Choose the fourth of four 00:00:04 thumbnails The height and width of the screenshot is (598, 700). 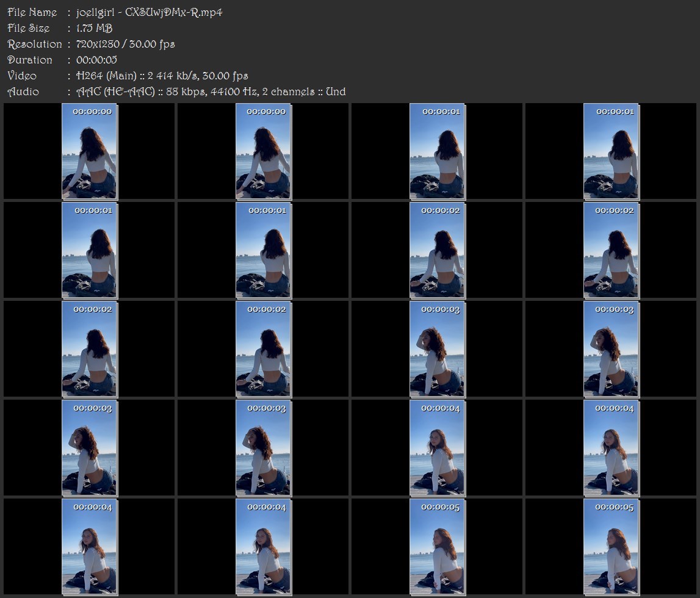(264, 547)
